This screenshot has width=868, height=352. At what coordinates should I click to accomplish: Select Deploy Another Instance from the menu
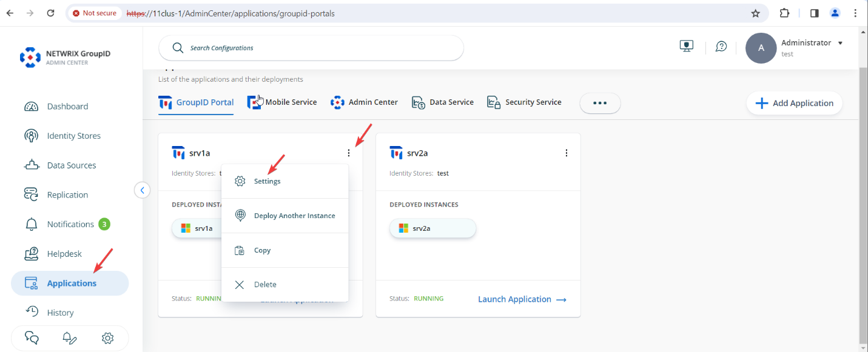(294, 215)
